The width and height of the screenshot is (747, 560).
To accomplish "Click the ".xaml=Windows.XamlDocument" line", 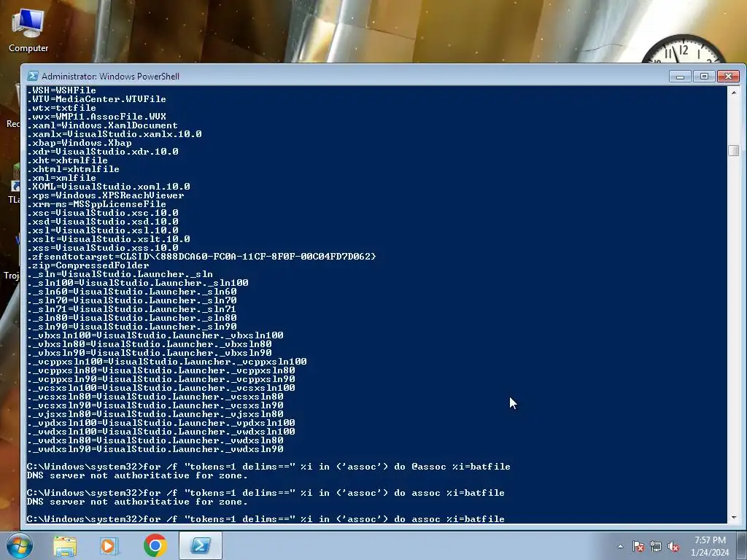I will click(102, 125).
